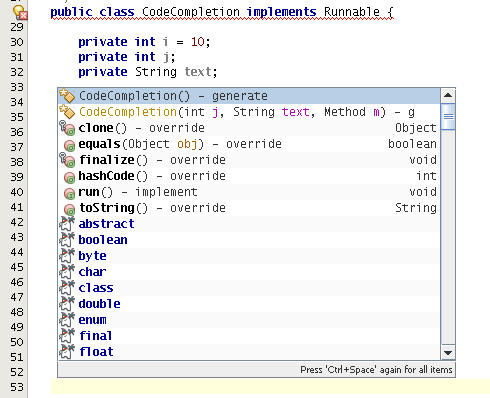Select the abstract keyword suggestion
Image resolution: width=490 pixels, height=398 pixels.
(249, 224)
